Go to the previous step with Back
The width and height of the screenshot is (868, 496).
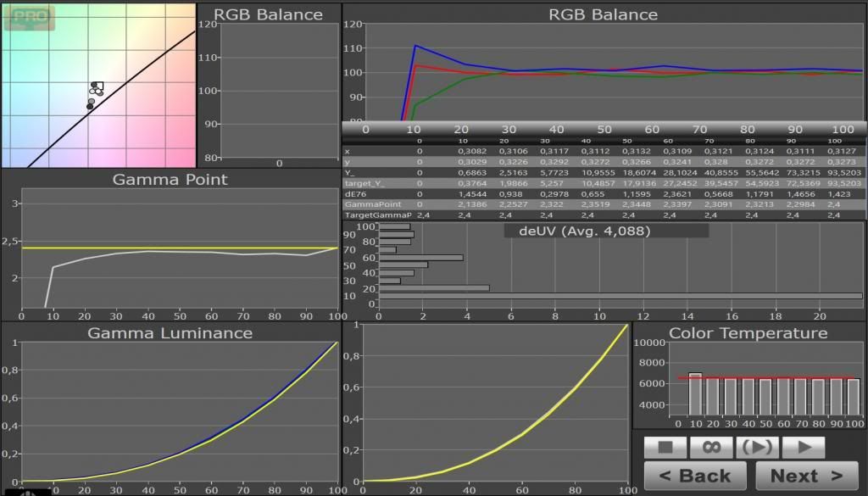(x=695, y=476)
